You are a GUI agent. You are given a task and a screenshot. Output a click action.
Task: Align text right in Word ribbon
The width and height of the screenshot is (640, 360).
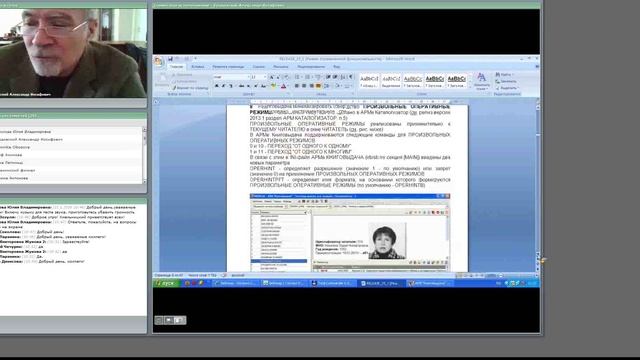311,86
